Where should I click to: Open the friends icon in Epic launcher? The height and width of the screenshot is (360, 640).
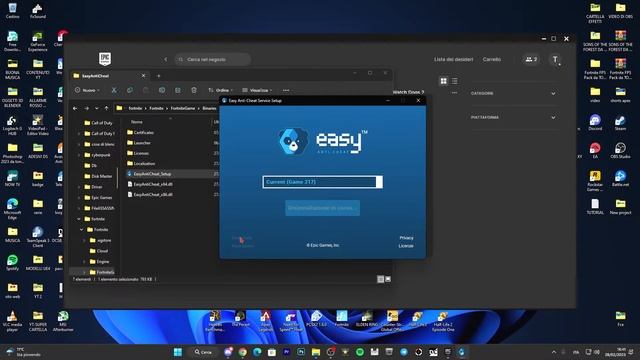point(531,60)
